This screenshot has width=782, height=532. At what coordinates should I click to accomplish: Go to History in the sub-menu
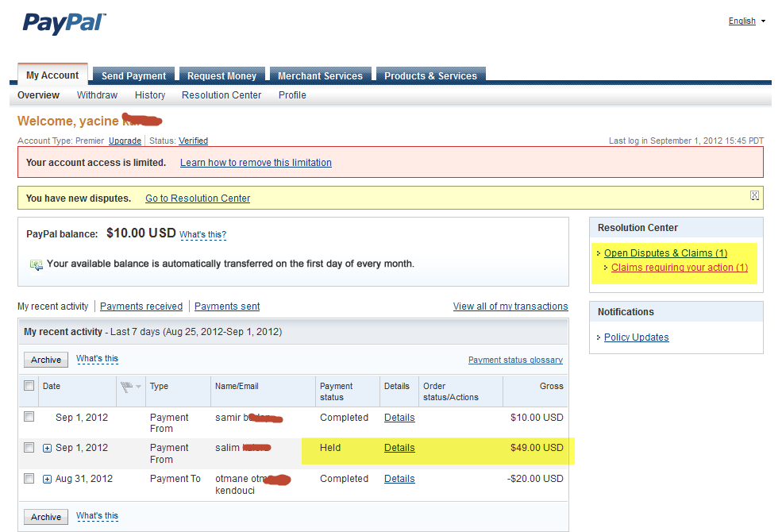click(x=150, y=94)
